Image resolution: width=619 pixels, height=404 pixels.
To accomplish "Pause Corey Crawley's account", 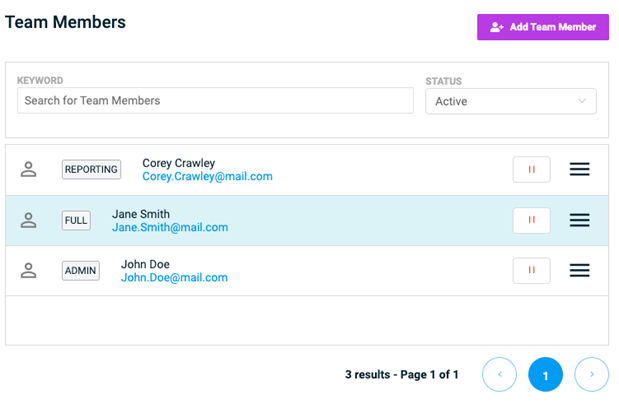I will 531,169.
